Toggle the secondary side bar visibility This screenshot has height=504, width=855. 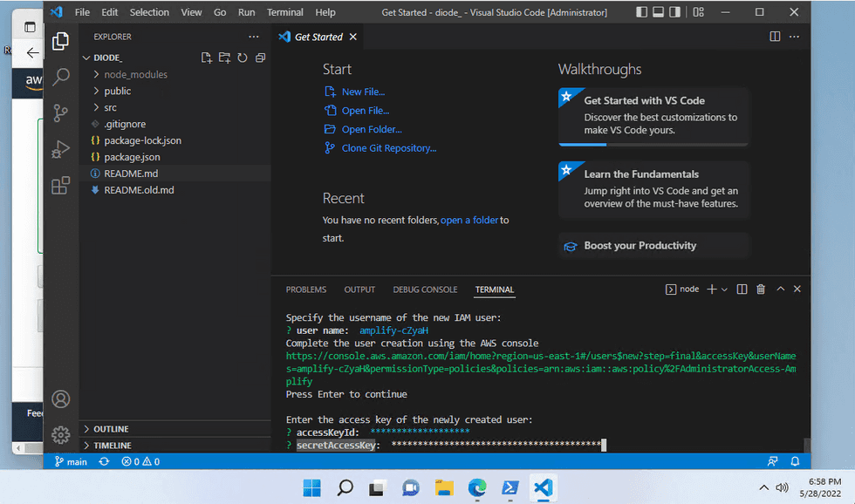(x=674, y=12)
